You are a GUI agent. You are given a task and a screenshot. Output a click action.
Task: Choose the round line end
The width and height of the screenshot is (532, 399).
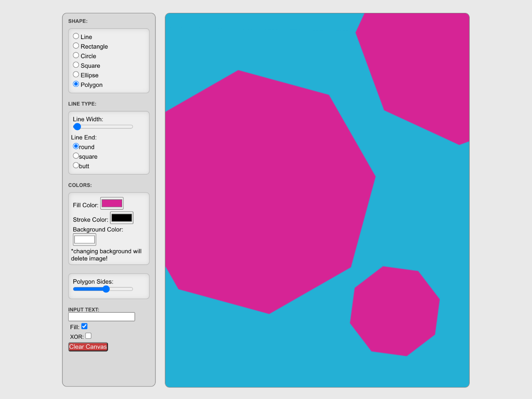point(76,146)
